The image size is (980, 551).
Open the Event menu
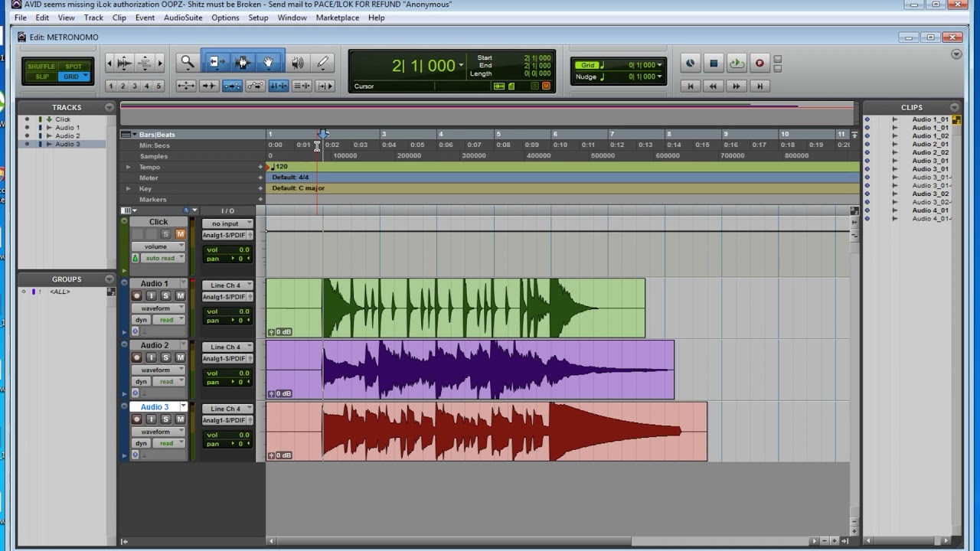coord(145,18)
